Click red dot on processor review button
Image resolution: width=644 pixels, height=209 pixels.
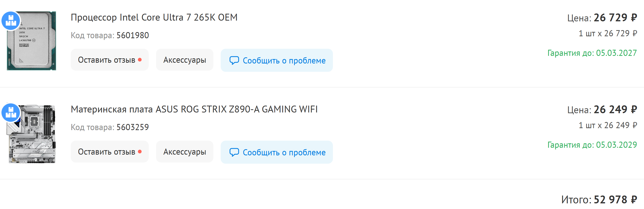point(140,60)
